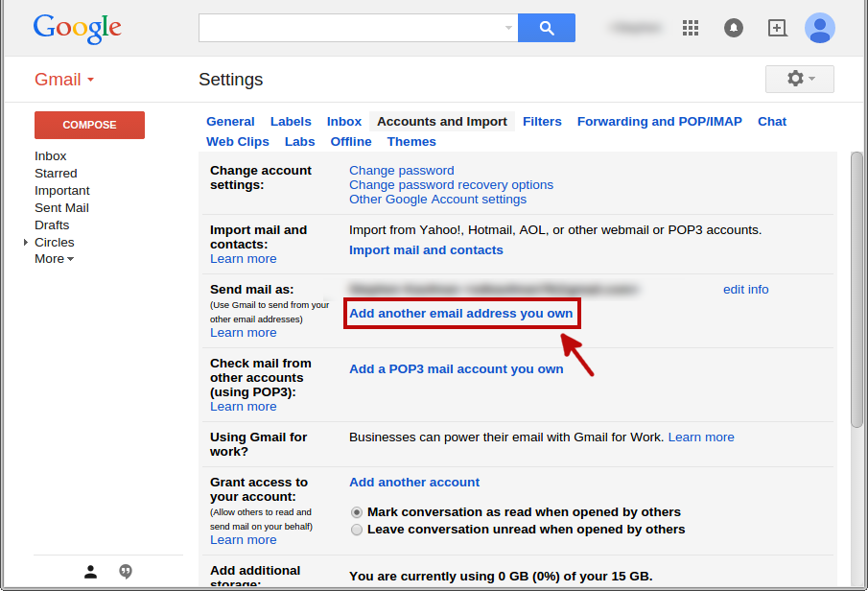The image size is (868, 591).
Task: Open Learn more under Grant access
Action: click(x=243, y=540)
